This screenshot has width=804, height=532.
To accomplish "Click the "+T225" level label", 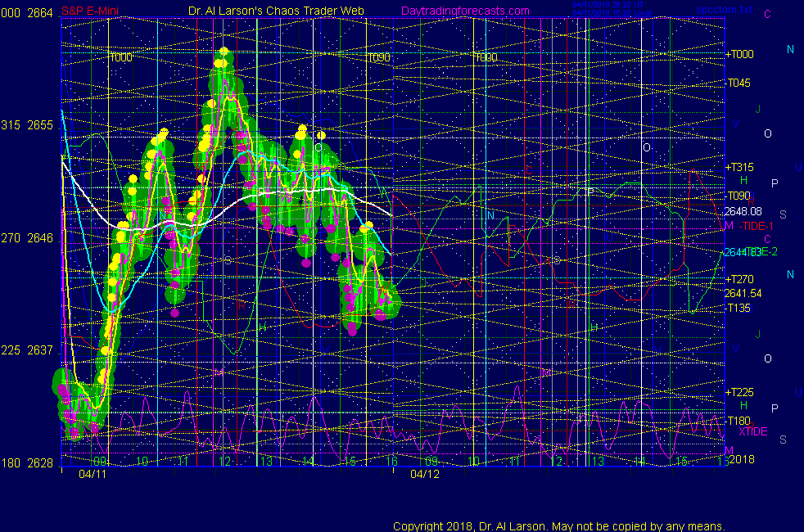I will point(739,392).
